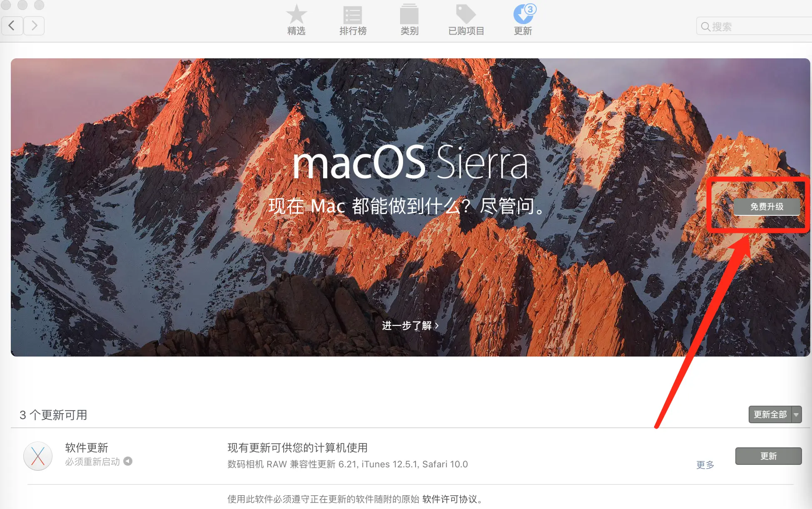
Task: Click the 更新全部 button
Action: 770,414
